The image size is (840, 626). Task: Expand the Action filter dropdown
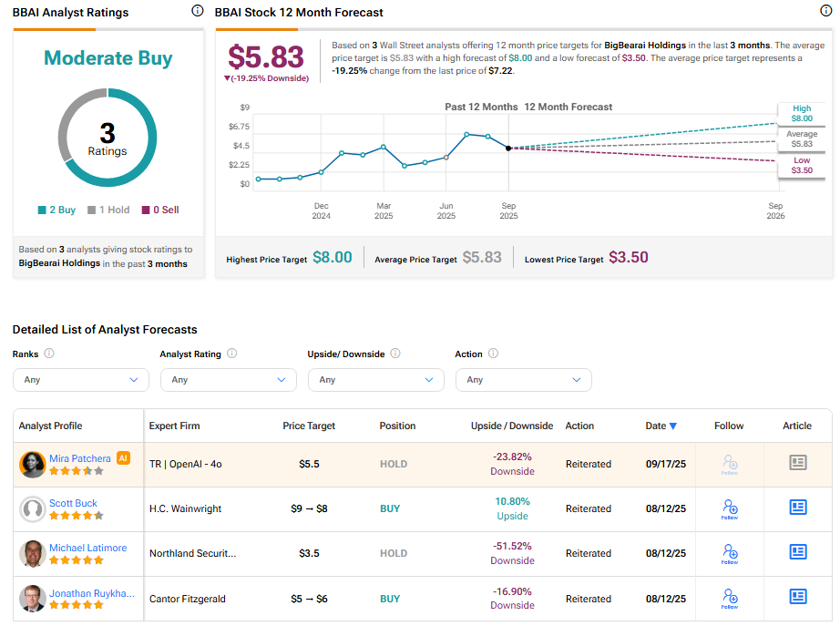tap(523, 380)
